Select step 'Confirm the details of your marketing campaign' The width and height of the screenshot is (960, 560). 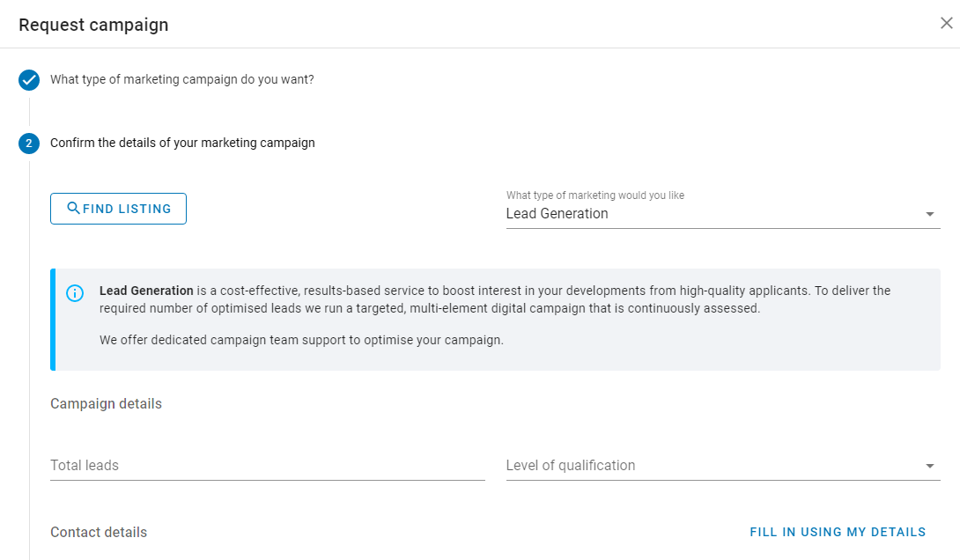click(x=182, y=143)
